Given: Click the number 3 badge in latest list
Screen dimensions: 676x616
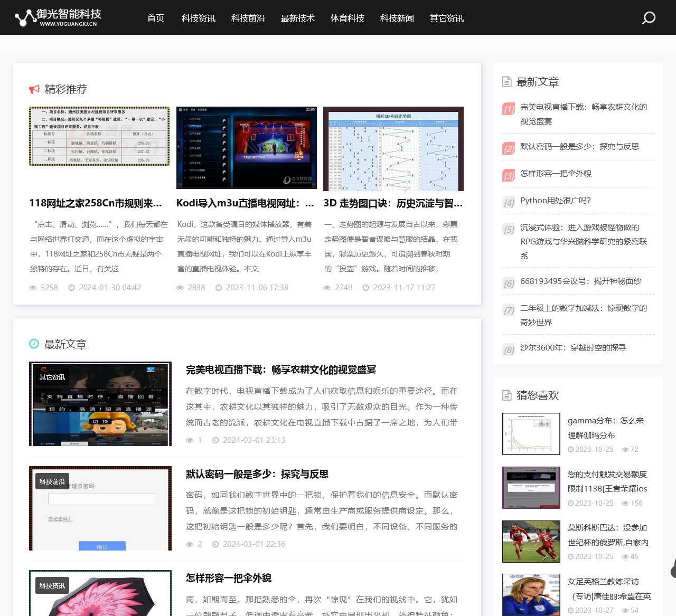Looking at the screenshot, I should [x=509, y=175].
